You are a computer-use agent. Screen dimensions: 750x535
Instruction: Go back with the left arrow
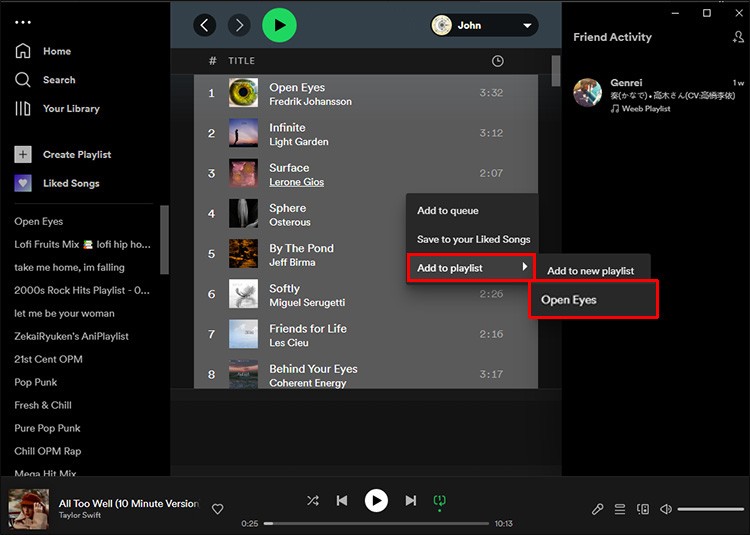[205, 25]
